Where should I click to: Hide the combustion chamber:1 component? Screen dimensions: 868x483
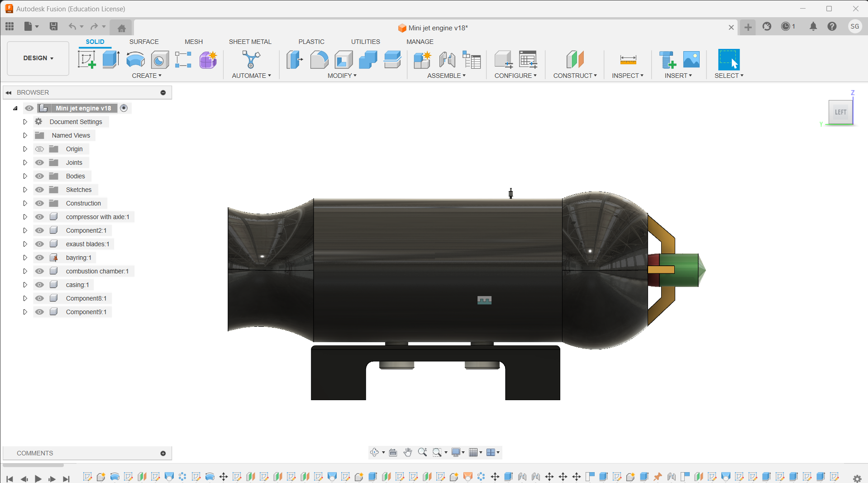point(39,271)
